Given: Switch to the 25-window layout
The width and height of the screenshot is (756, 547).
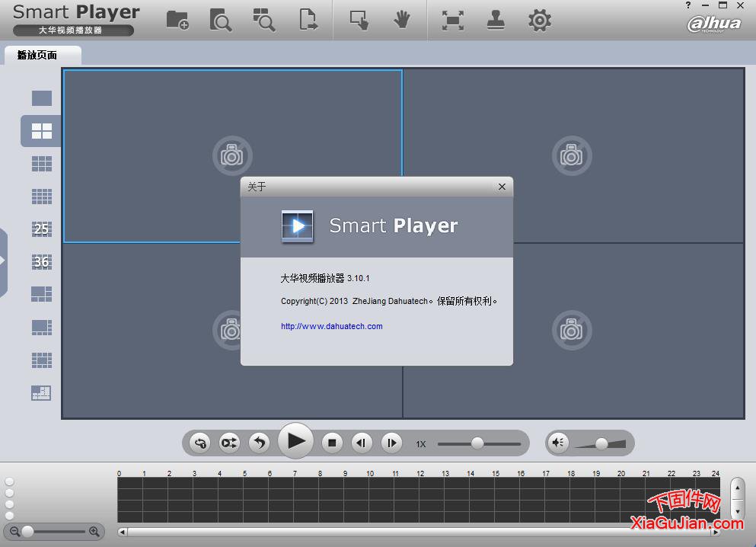Looking at the screenshot, I should click(x=41, y=229).
